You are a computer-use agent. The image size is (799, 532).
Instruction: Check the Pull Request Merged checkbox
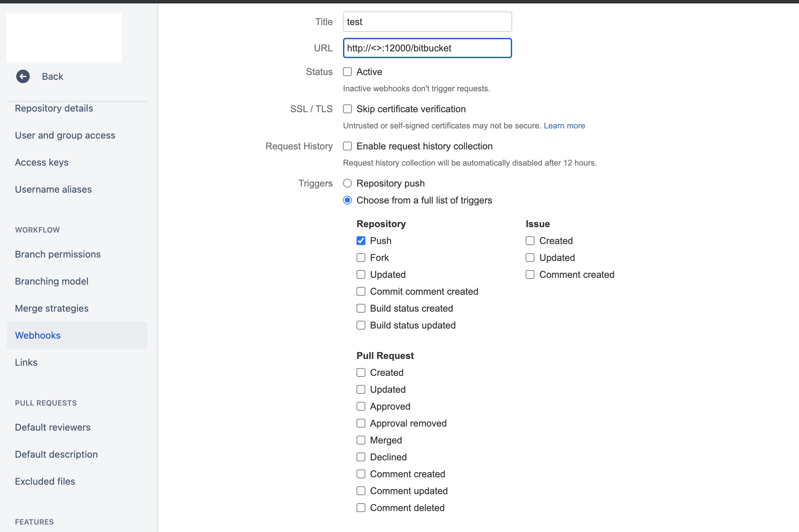point(361,440)
